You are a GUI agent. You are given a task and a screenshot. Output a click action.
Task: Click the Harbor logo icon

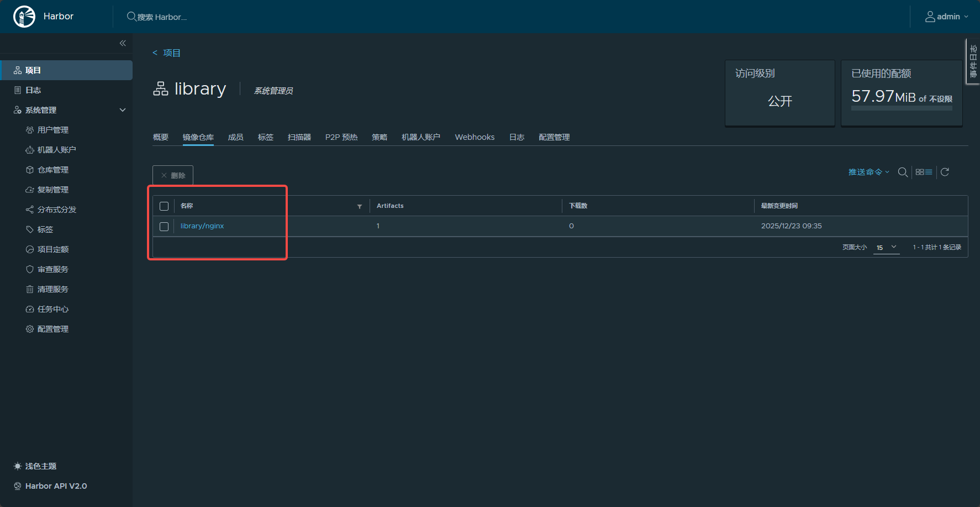pyautogui.click(x=24, y=17)
